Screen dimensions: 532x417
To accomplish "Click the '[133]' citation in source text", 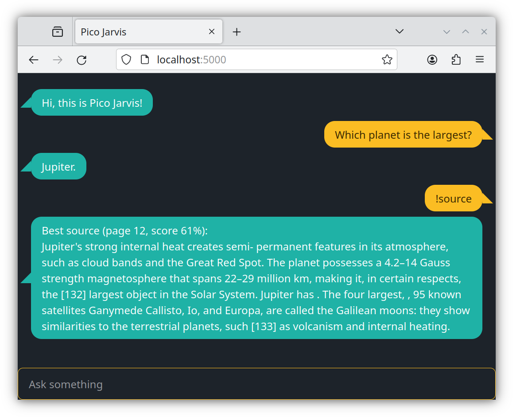I will (264, 327).
